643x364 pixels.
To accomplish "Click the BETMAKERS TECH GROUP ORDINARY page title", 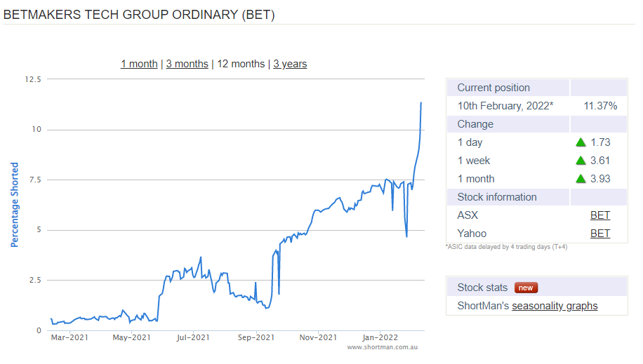I will (x=139, y=14).
